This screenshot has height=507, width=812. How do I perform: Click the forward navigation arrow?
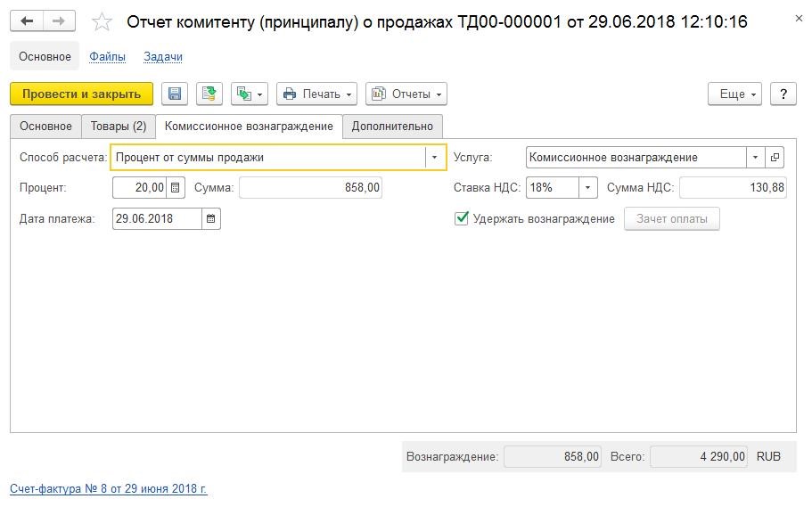[59, 21]
